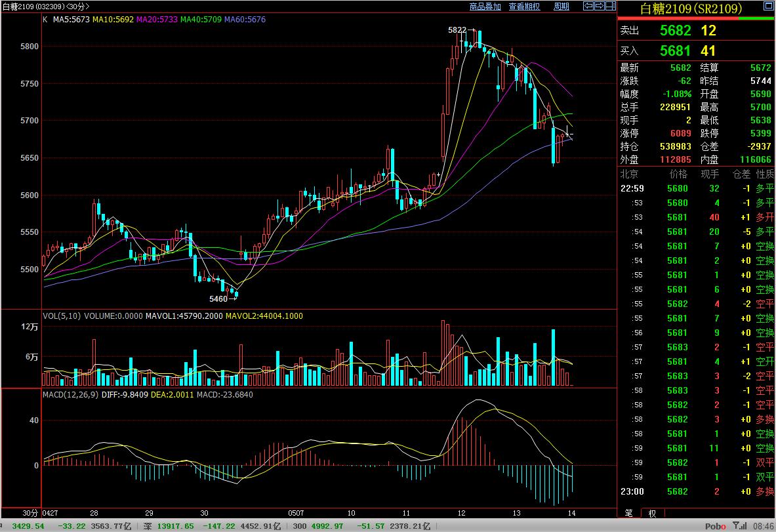This screenshot has width=776, height=532.
Task: Click the 总手 value 228951
Action: (676, 107)
